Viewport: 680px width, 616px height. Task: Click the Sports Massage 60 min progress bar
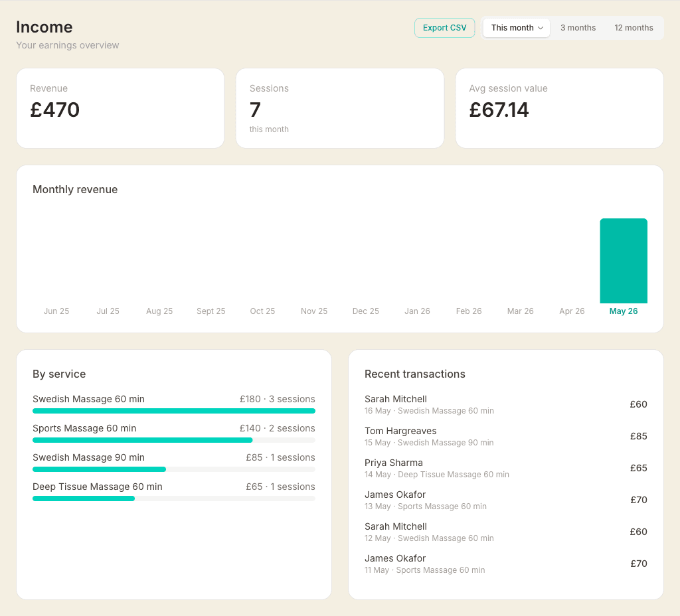pyautogui.click(x=174, y=440)
